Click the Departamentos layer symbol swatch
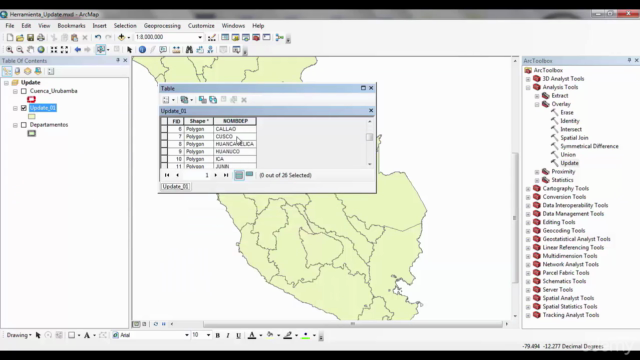Image resolution: width=640 pixels, height=360 pixels. 31,133
